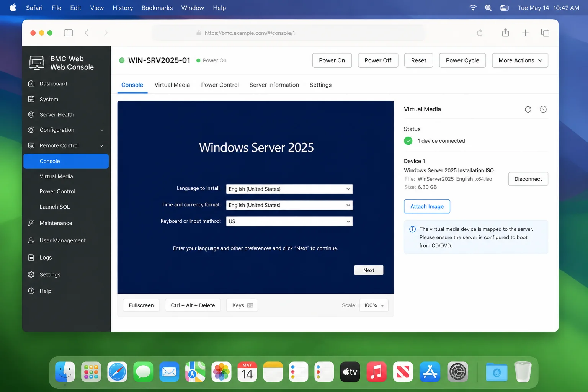Viewport: 588px width, 392px height.
Task: Open the More Actions dropdown
Action: 520,60
